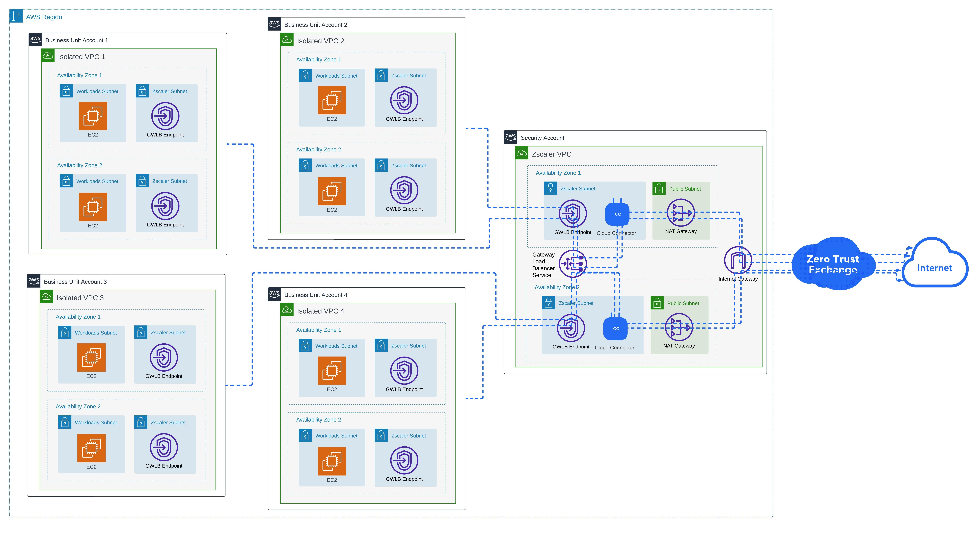Image resolution: width=980 pixels, height=538 pixels.
Task: Select EC2 icon in Isolated VPC 2 Availability Zone 1
Action: 332,100
